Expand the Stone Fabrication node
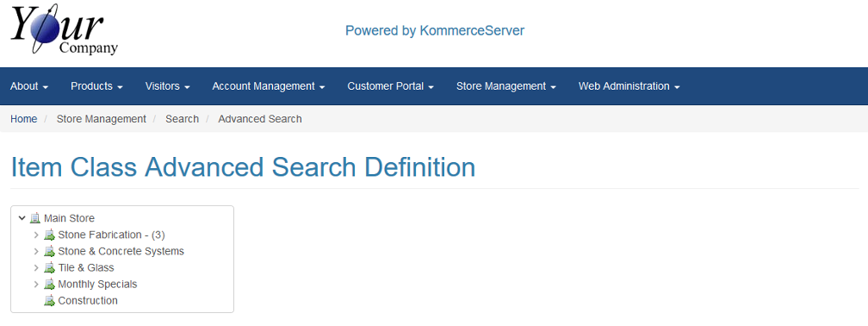Viewport: 868px width, 326px height. [36, 235]
